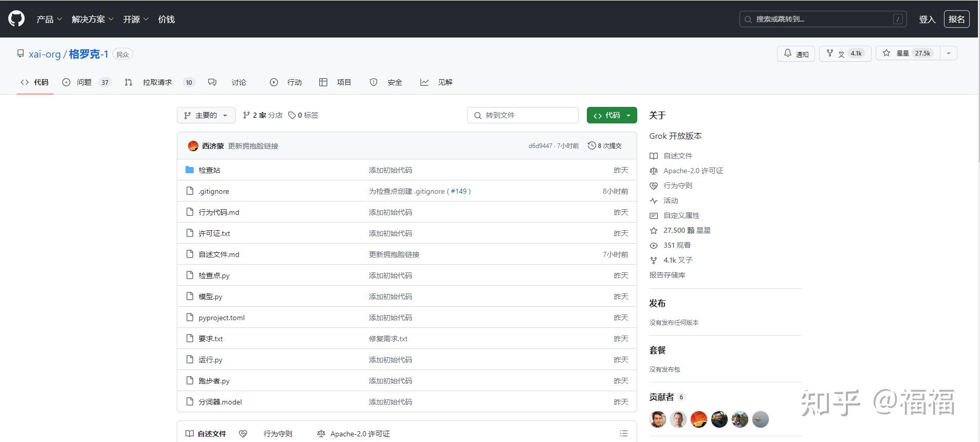Viewport: 980px width, 442px height.
Task: Open the 主要的 branch selector dropdown
Action: [206, 115]
